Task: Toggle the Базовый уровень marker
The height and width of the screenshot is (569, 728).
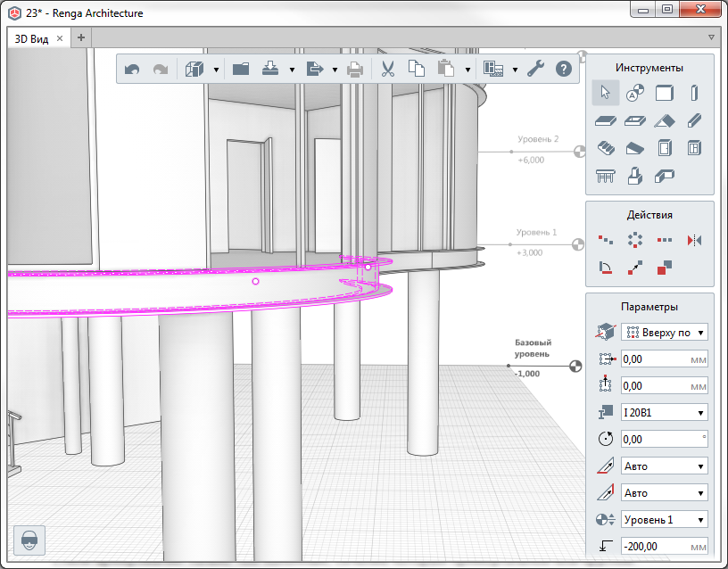Action: coord(576,365)
